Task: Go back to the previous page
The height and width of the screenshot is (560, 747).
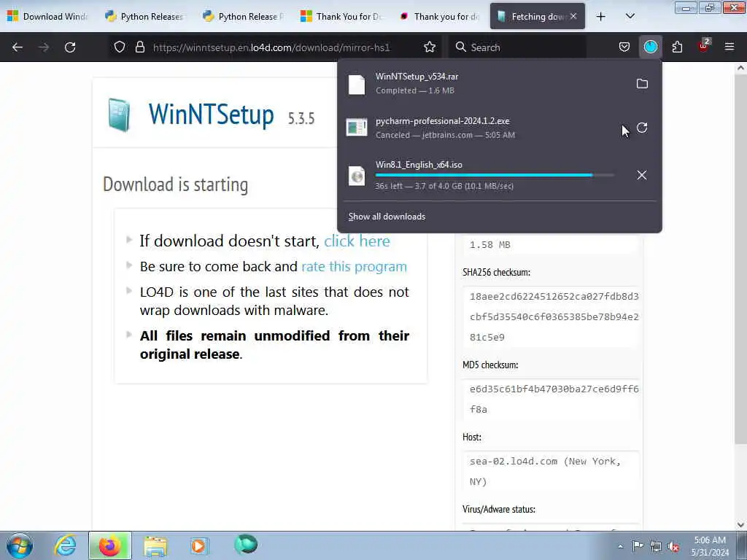Action: tap(18, 47)
